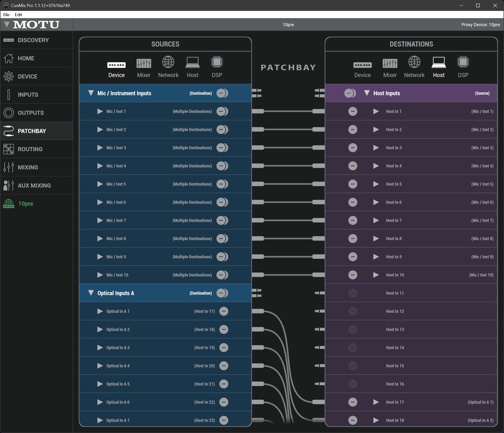
Task: Switch to the Outputs page
Action: [x=37, y=113]
